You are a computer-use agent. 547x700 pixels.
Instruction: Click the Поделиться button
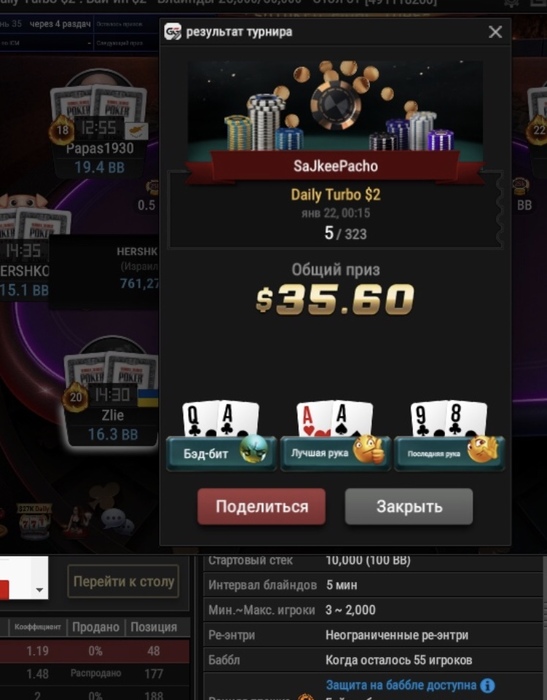pyautogui.click(x=262, y=506)
